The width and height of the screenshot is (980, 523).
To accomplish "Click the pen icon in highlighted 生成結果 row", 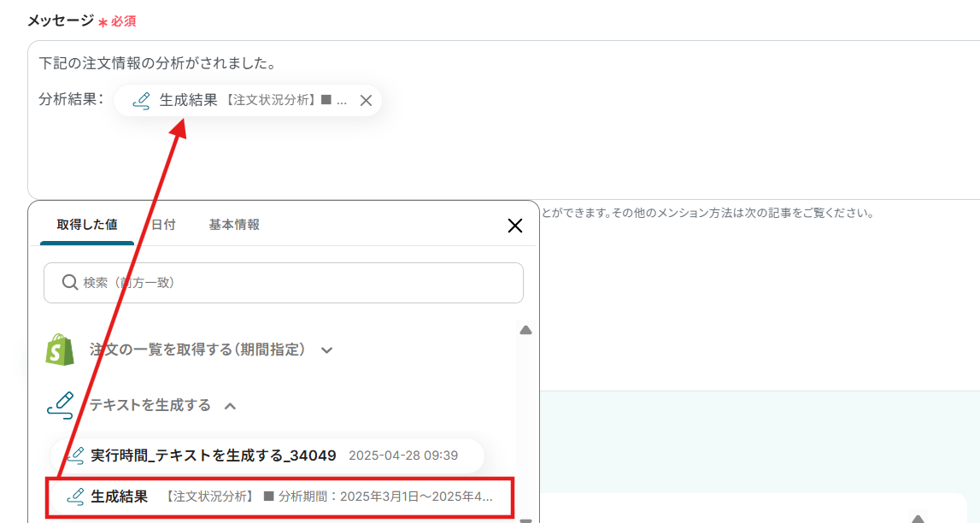I will pyautogui.click(x=76, y=497).
